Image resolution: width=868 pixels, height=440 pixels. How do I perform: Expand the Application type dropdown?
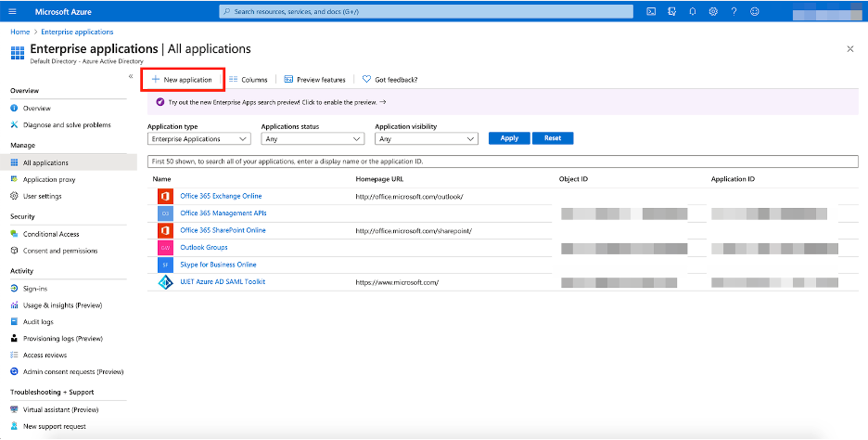point(198,138)
